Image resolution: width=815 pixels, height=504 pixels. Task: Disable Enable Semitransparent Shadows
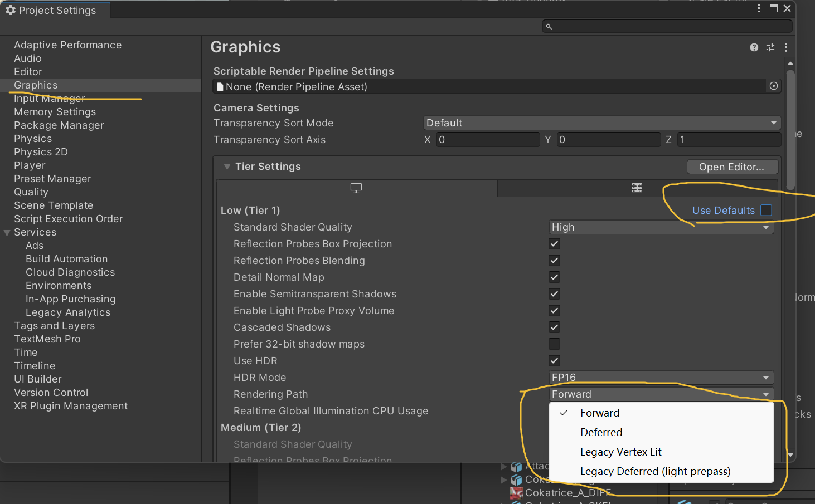[x=554, y=293]
